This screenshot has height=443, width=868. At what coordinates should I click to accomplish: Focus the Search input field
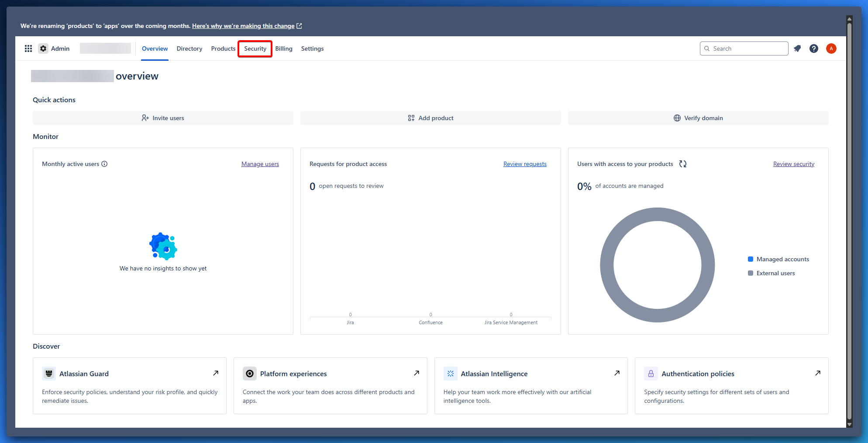[x=744, y=48]
